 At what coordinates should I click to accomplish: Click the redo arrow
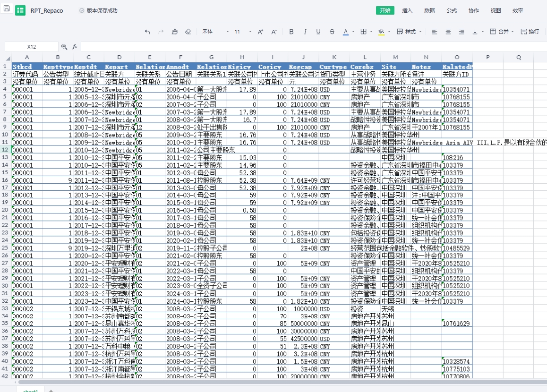[161, 32]
